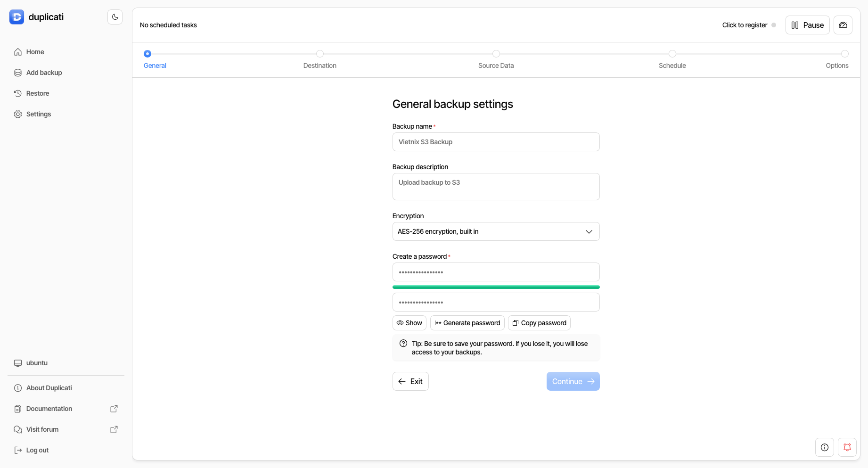Open Add backup from the sidebar
This screenshot has width=868, height=468.
[x=17, y=73]
